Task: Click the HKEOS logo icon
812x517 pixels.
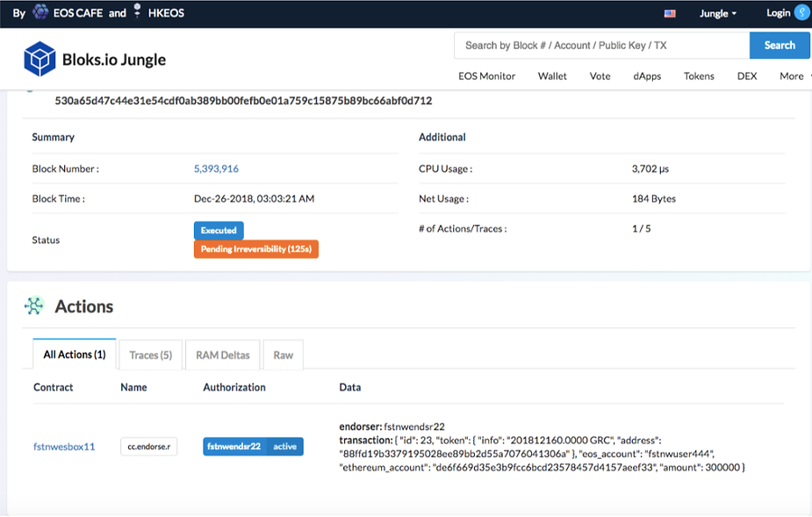Action: [x=137, y=11]
